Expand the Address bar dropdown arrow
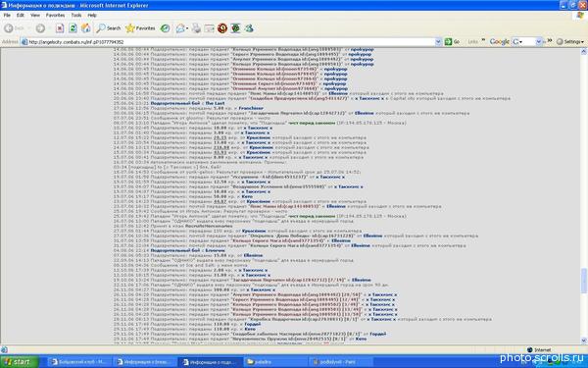The image size is (588, 368). pos(438,42)
